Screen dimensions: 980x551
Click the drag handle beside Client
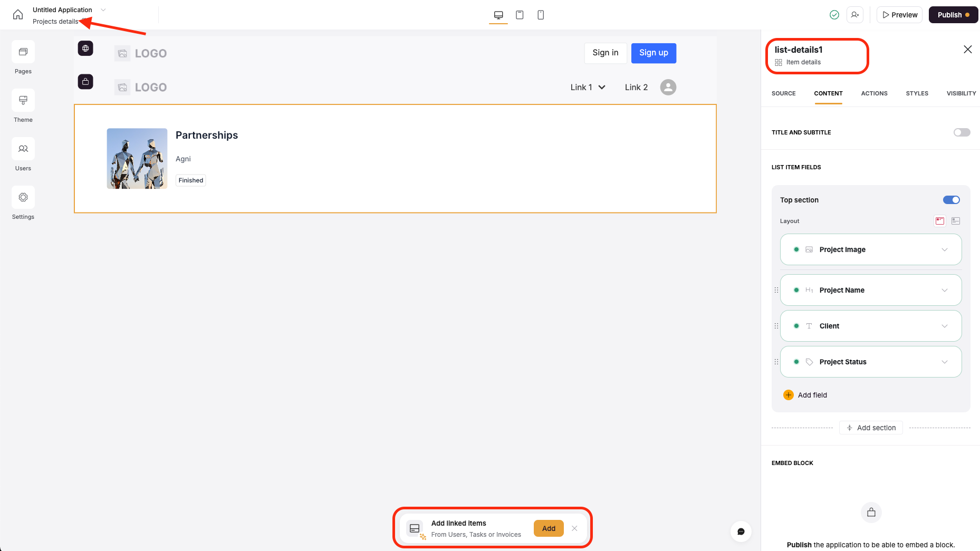776,326
